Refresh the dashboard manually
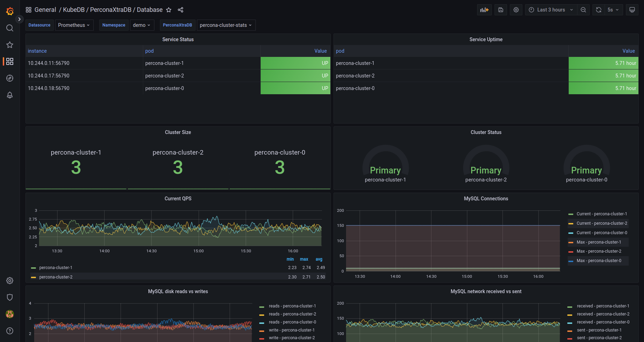The image size is (644, 342). (598, 9)
